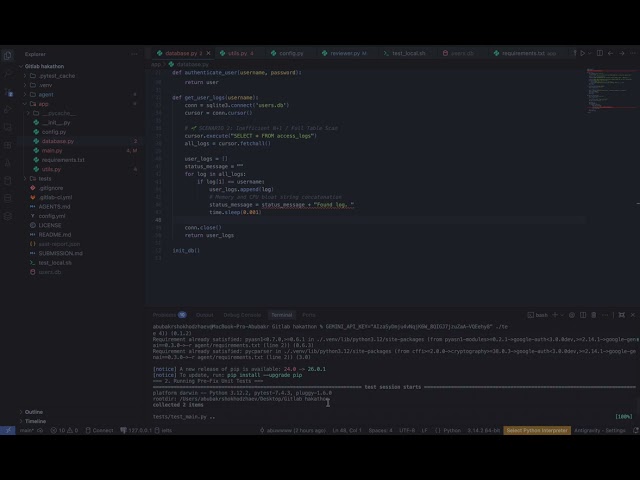Open Explorer more actions ellipsis
The image size is (640, 480).
(x=134, y=54)
